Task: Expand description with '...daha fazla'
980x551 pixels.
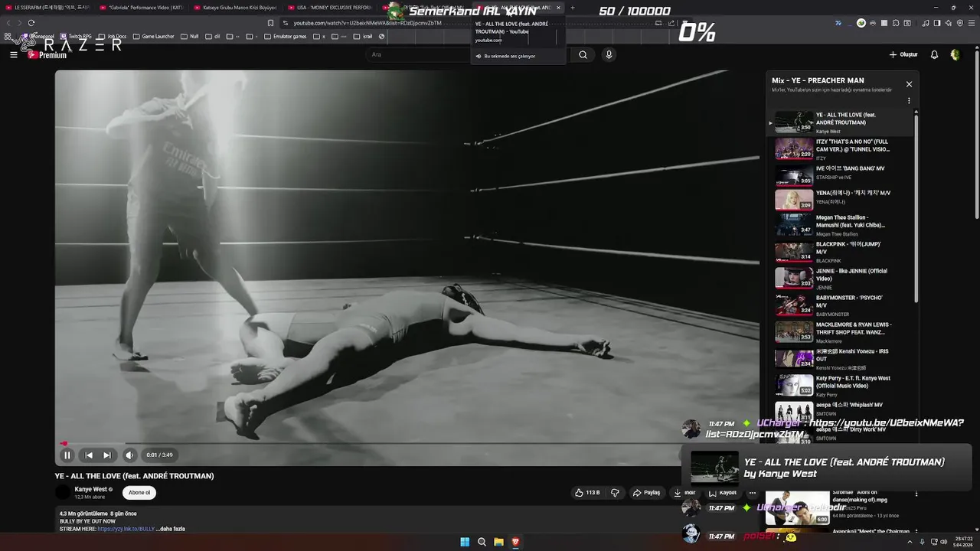Action: pyautogui.click(x=171, y=529)
